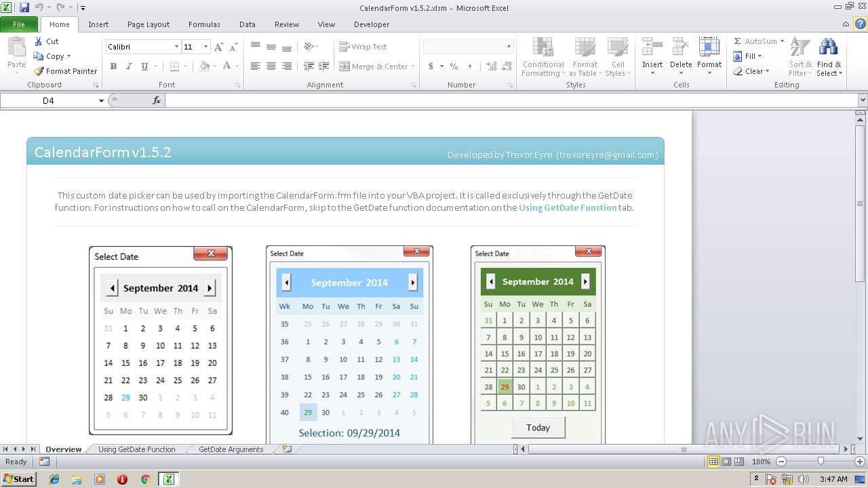Click the Center alignment icon

pos(271,66)
